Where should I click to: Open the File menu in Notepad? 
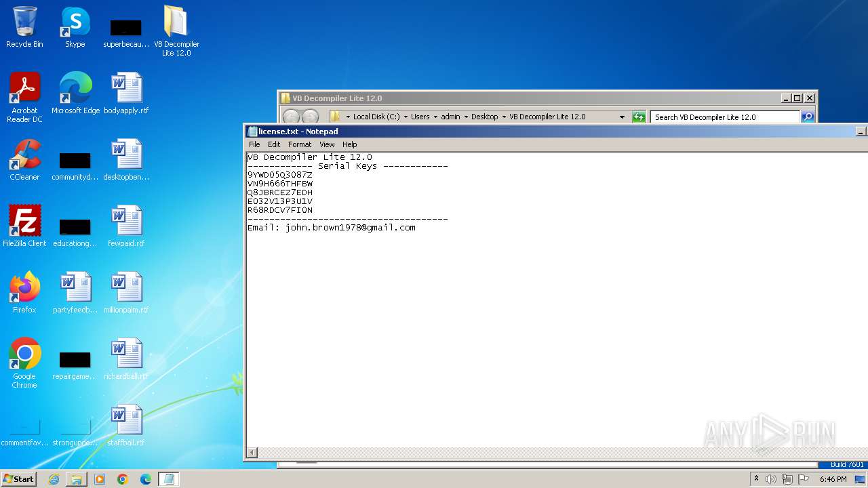click(254, 144)
